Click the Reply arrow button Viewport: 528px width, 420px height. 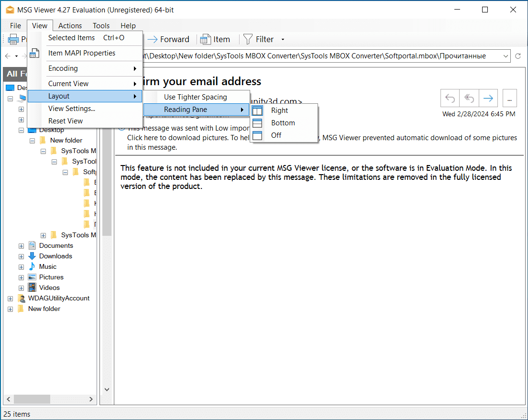pyautogui.click(x=450, y=98)
